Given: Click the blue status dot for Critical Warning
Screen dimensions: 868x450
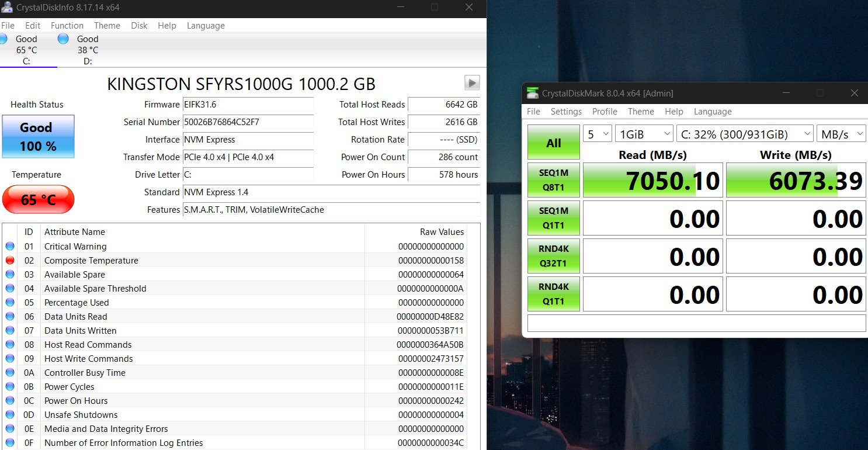Looking at the screenshot, I should [x=10, y=246].
